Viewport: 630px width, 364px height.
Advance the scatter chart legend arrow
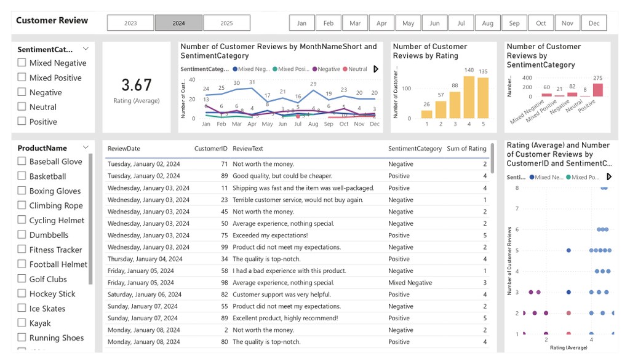(x=609, y=177)
